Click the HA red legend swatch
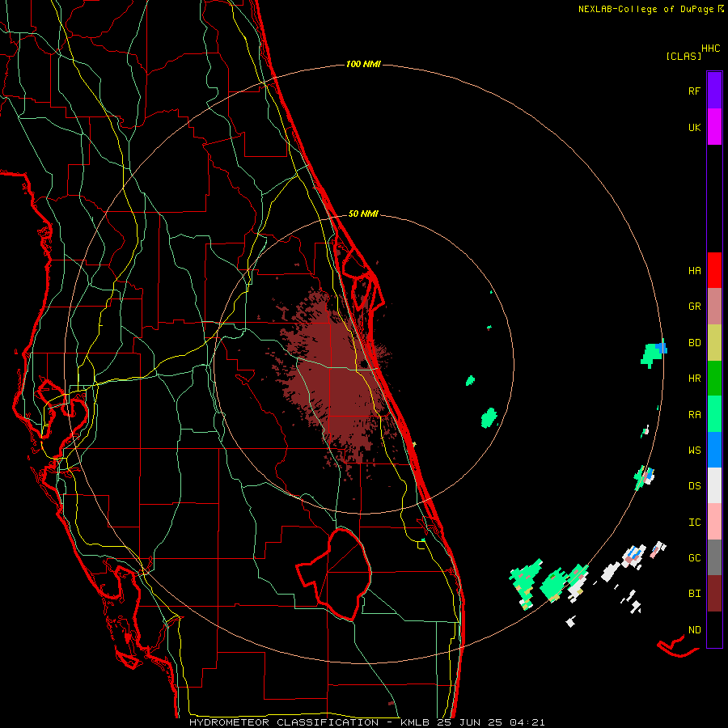Image resolution: width=728 pixels, height=728 pixels. (714, 270)
